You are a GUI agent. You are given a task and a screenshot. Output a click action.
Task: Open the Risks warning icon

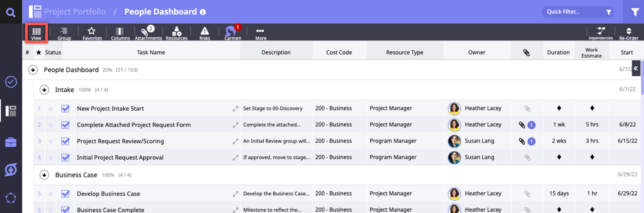(x=204, y=33)
